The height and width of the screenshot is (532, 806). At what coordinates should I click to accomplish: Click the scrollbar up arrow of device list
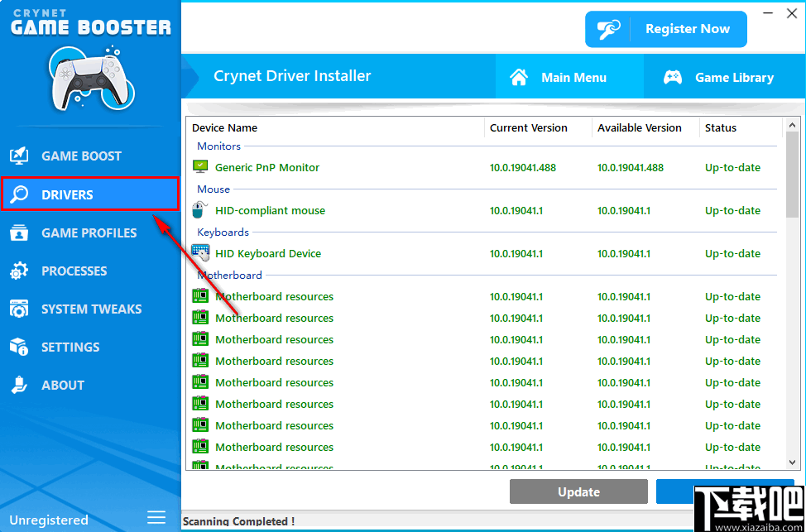[792, 124]
